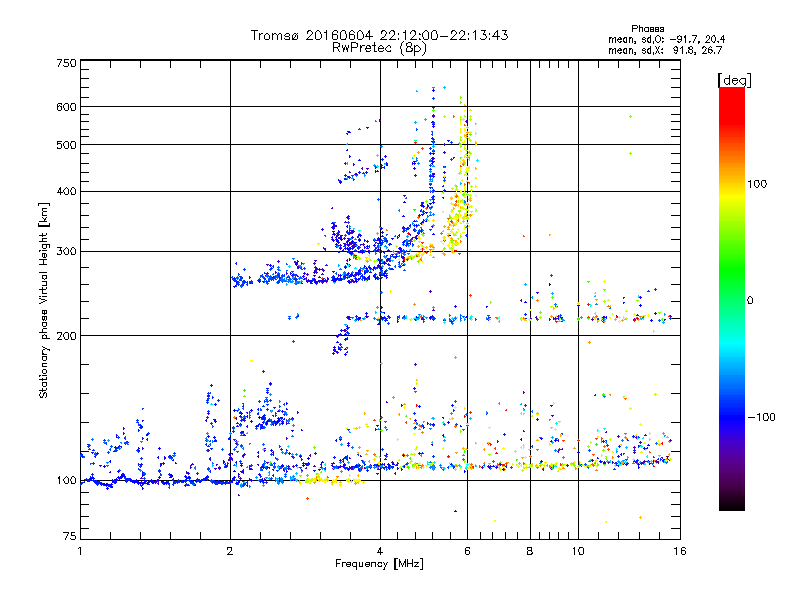Click the y-axis tick "500"
Image resolution: width=800 pixels, height=600 pixels.
point(66,145)
